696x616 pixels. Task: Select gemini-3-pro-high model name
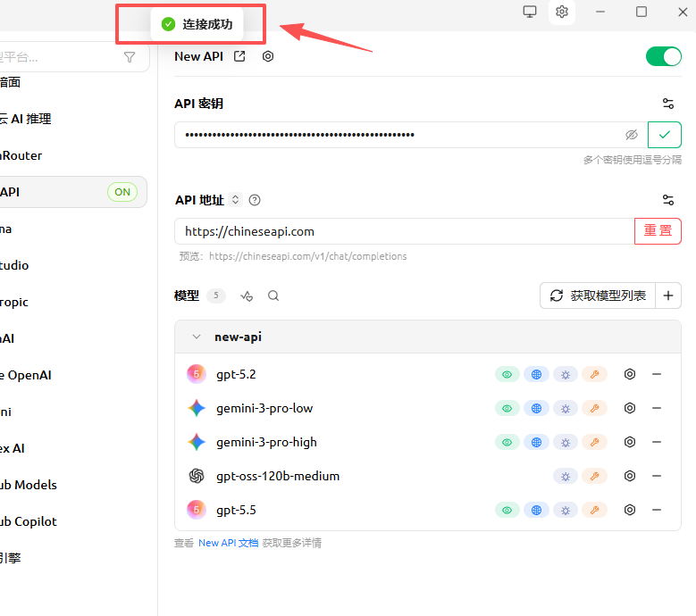(266, 442)
